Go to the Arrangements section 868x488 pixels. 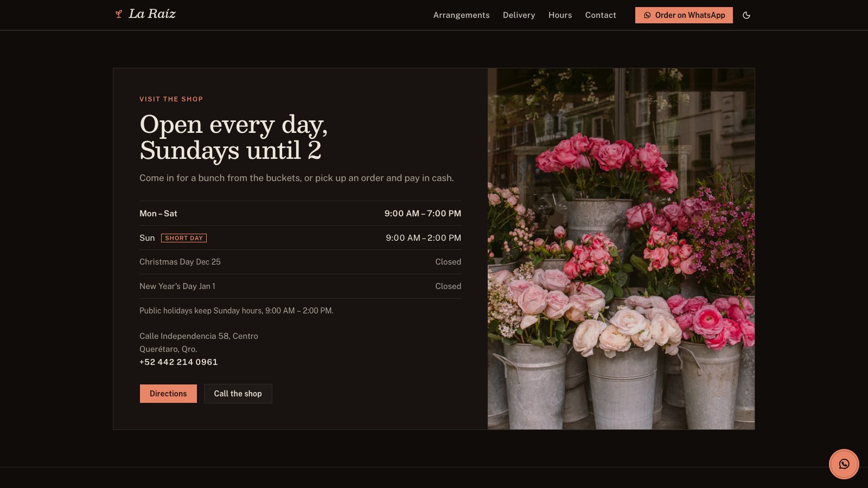[x=461, y=15]
